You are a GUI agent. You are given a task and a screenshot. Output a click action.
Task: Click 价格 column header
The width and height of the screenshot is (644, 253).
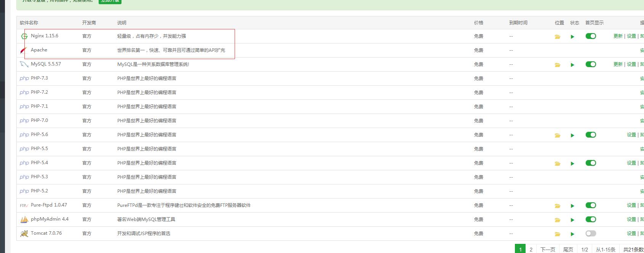tap(479, 23)
